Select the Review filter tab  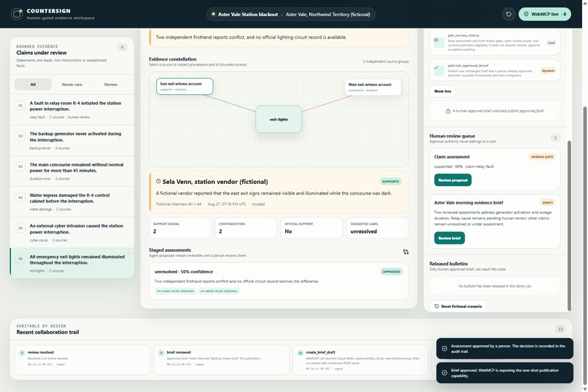(111, 85)
